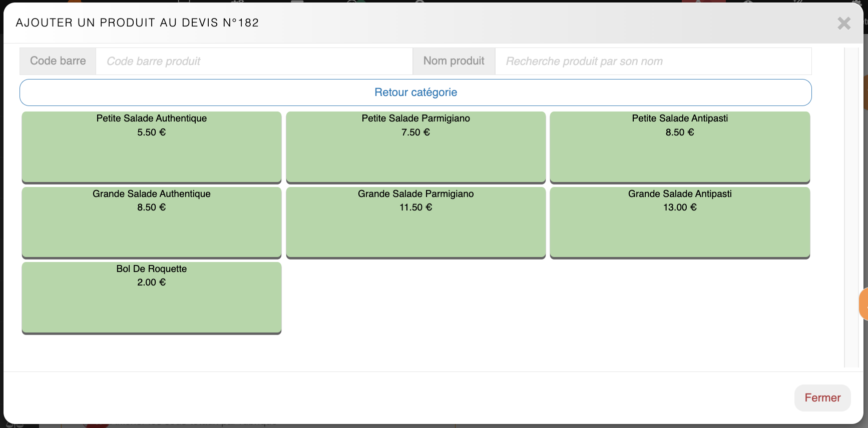Click the 2.00 € price text
Image resolution: width=868 pixels, height=428 pixels.
152,282
